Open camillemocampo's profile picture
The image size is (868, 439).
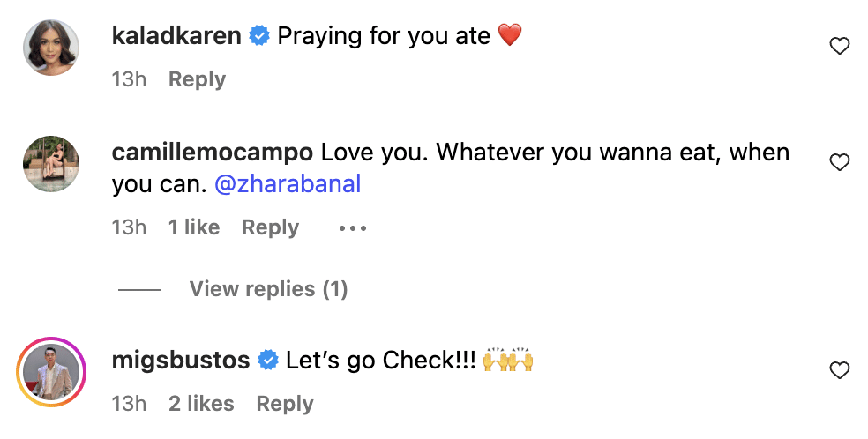coord(50,165)
